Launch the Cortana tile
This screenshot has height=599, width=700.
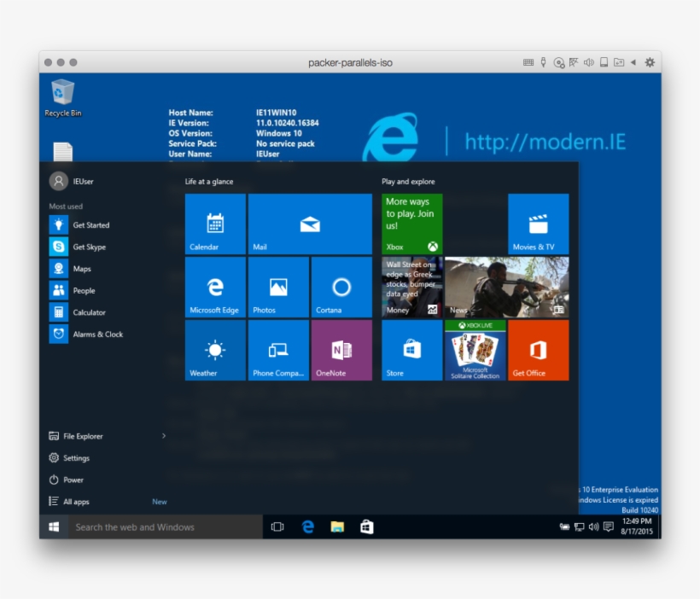341,286
